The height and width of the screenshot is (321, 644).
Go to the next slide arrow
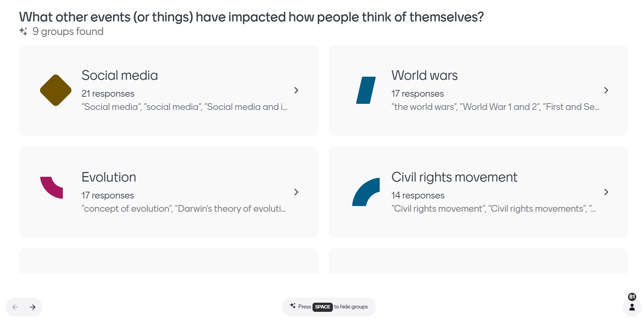click(x=33, y=307)
